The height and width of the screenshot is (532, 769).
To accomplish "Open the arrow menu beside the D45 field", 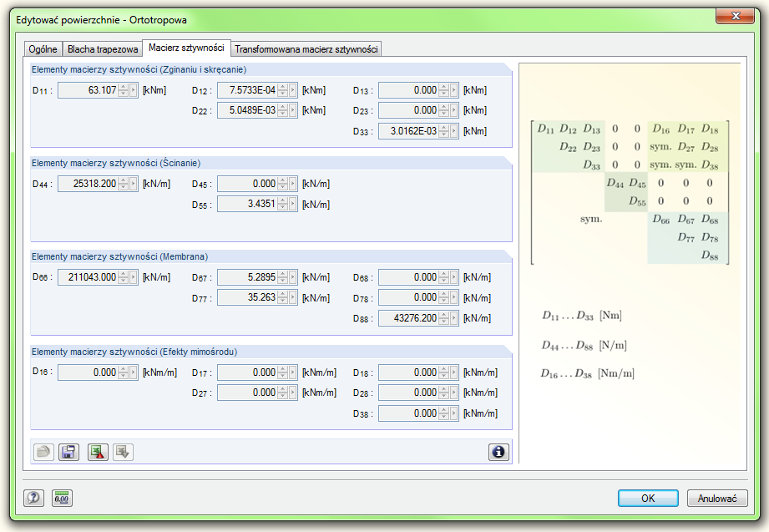I will pos(293,184).
